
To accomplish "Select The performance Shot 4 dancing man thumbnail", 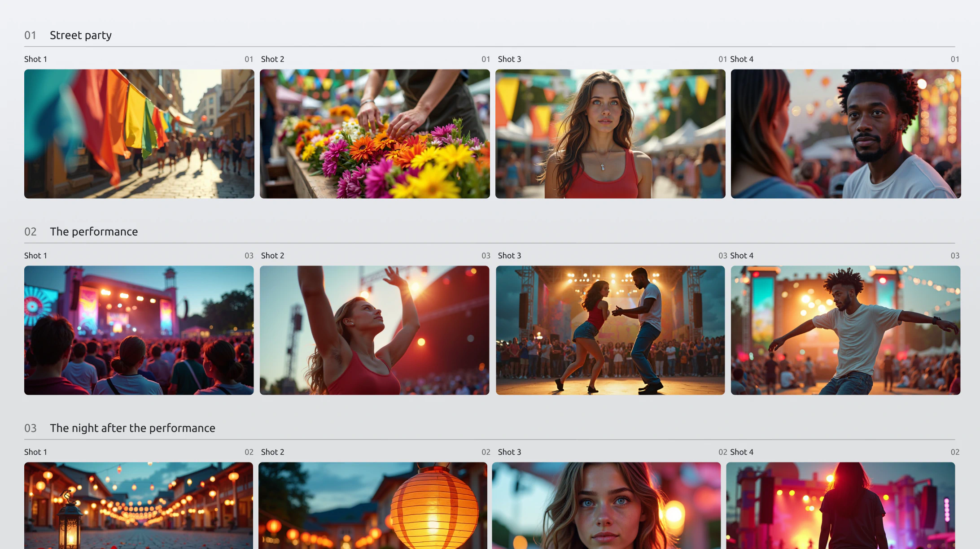I will [x=846, y=330].
